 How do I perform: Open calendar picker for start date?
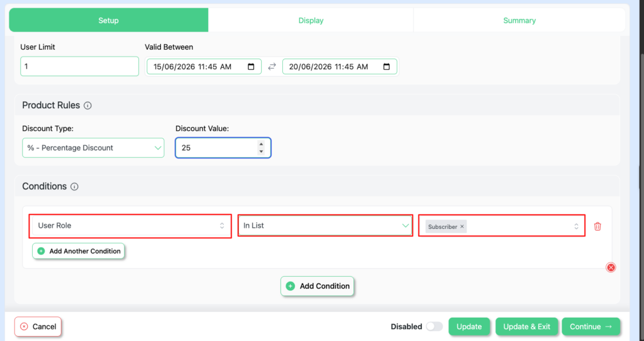(251, 67)
